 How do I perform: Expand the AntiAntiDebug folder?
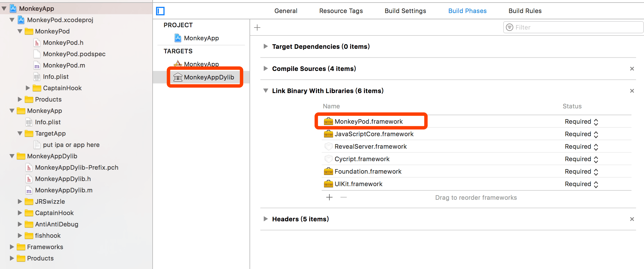tap(20, 224)
